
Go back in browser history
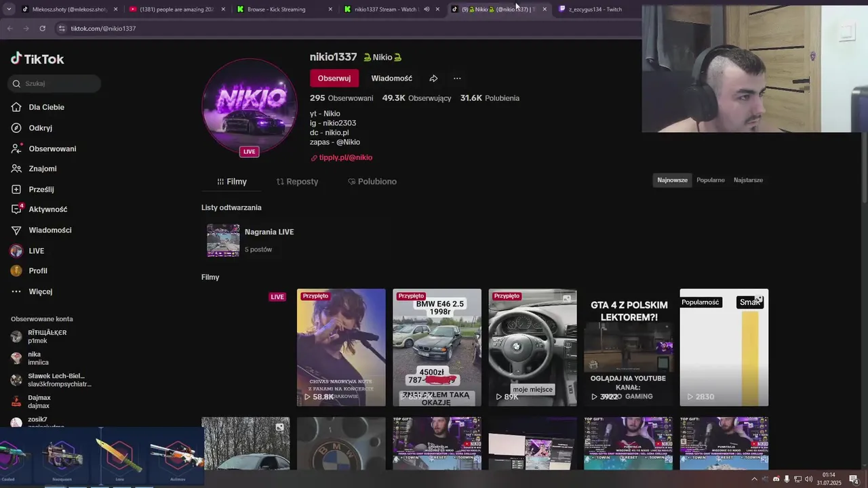tap(9, 28)
